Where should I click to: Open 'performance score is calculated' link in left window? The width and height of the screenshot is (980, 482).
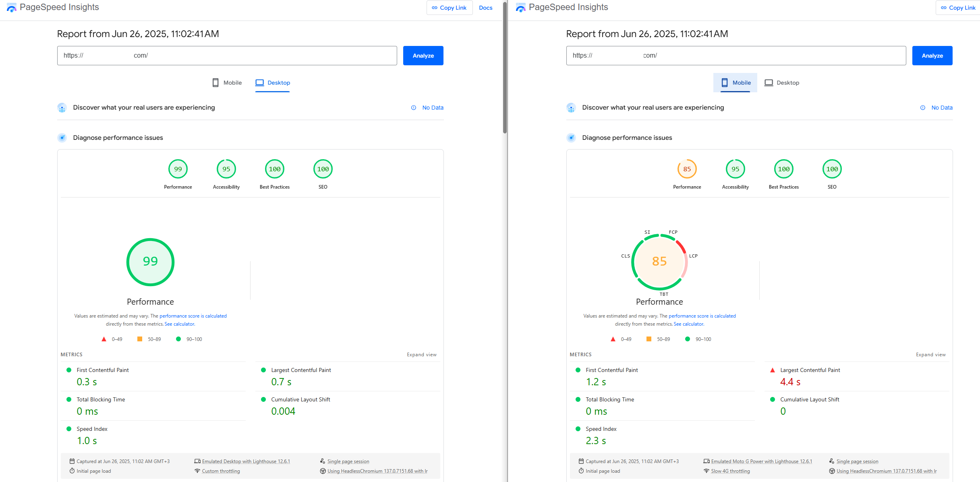(x=193, y=316)
